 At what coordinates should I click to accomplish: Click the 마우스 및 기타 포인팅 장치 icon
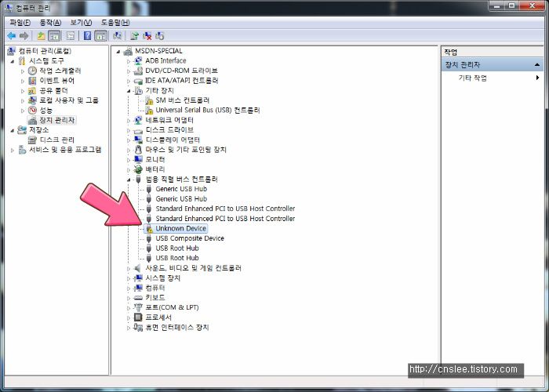click(x=138, y=150)
